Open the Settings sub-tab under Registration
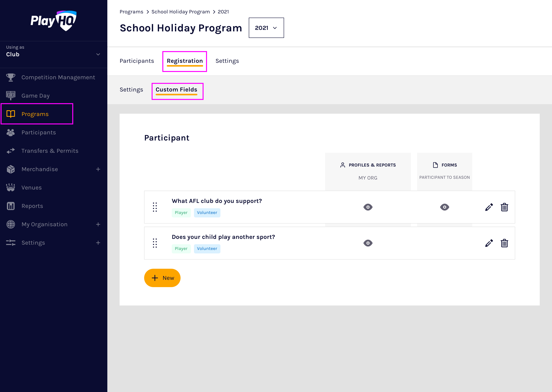This screenshot has width=552, height=392. coord(131,90)
